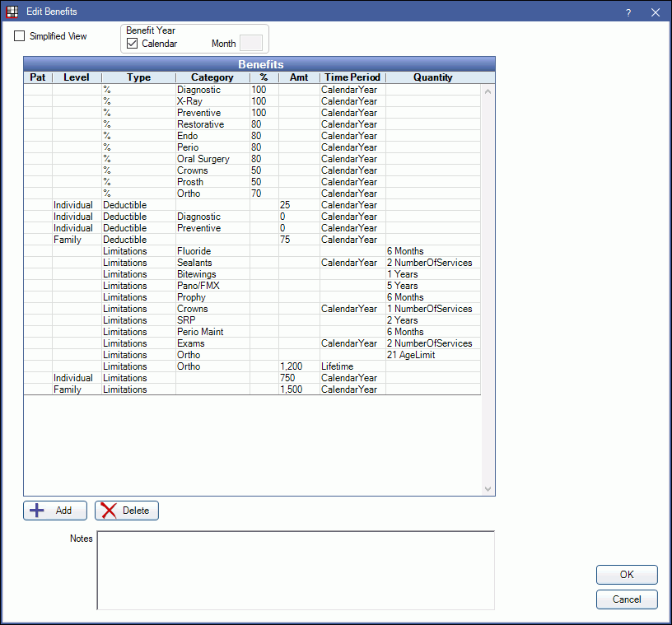Select the Exams limitation row

tap(252, 344)
